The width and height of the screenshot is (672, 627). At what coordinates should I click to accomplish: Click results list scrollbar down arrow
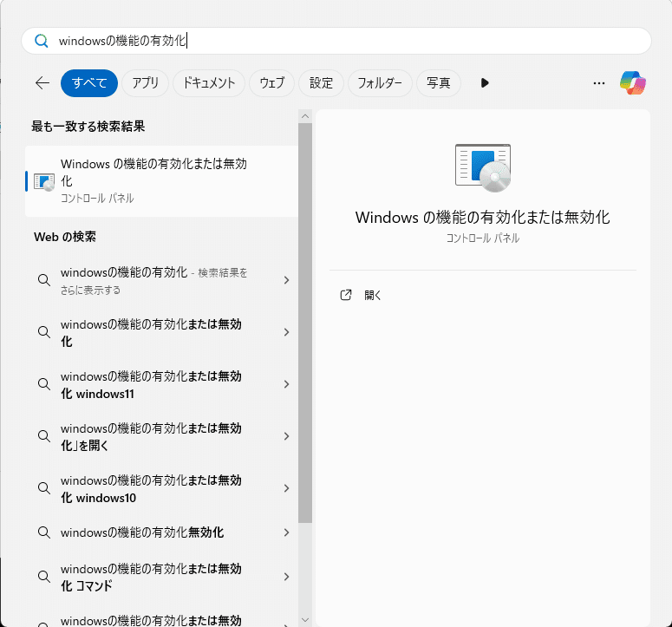(305, 620)
